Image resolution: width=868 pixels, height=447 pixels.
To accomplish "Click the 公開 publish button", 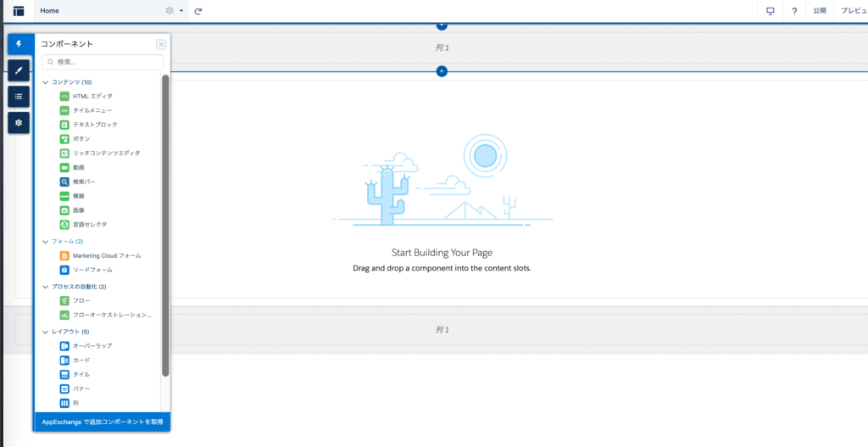I will click(819, 11).
